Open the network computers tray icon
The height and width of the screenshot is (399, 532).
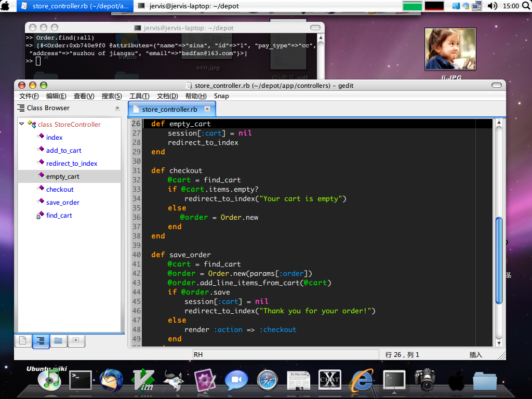point(477,6)
